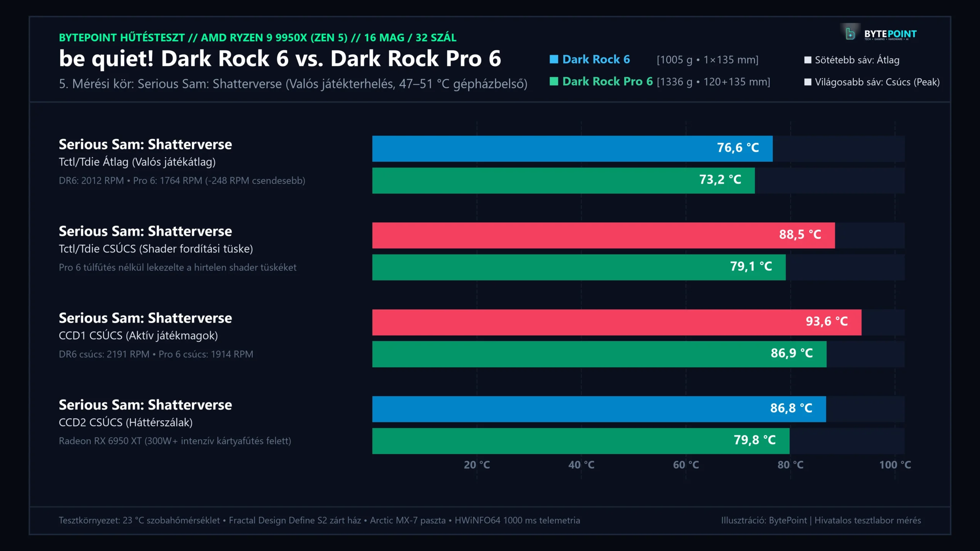Viewport: 980px width, 551px height.
Task: Click the DR6 csúcs: 2191 RPM note
Action: pyautogui.click(x=156, y=354)
